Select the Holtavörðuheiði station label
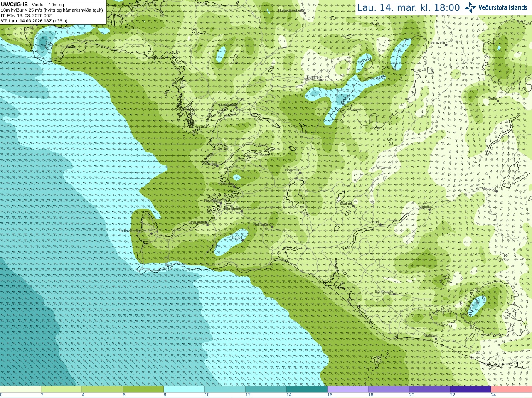 (291, 10)
